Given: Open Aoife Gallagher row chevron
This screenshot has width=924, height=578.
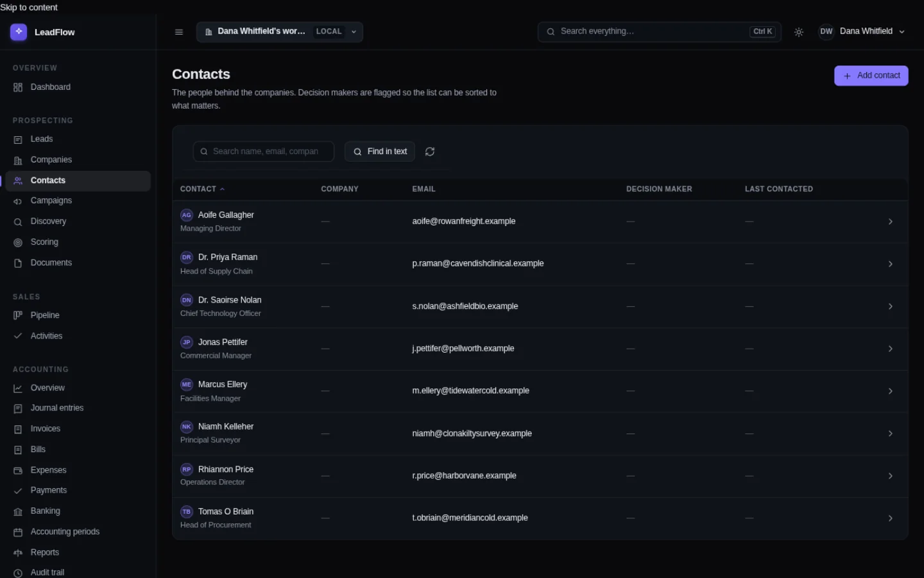Looking at the screenshot, I should [891, 222].
